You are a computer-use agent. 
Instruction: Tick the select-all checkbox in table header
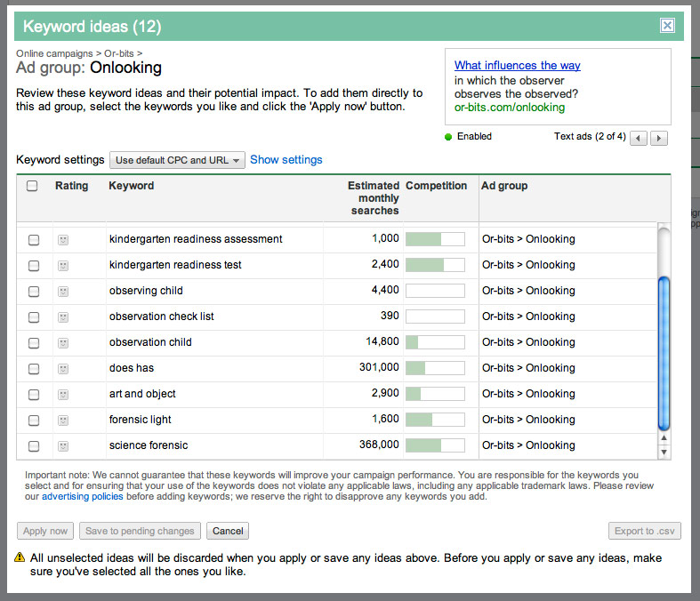pyautogui.click(x=32, y=186)
